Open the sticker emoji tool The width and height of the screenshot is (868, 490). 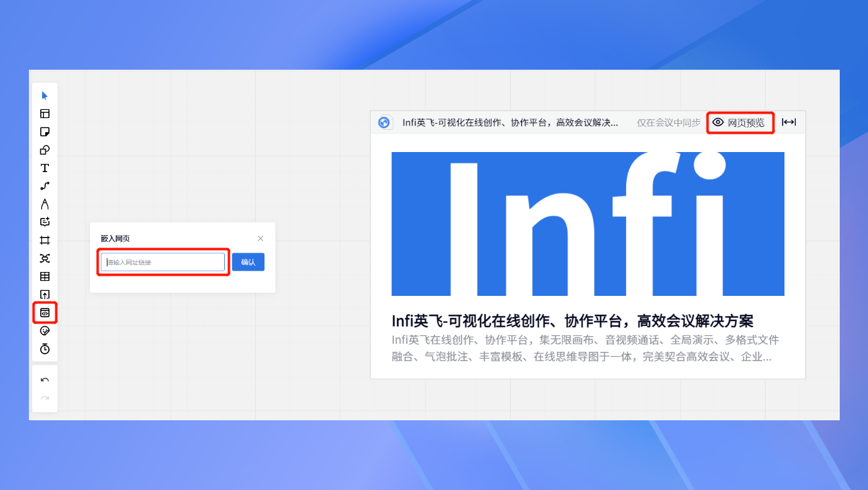click(x=45, y=330)
